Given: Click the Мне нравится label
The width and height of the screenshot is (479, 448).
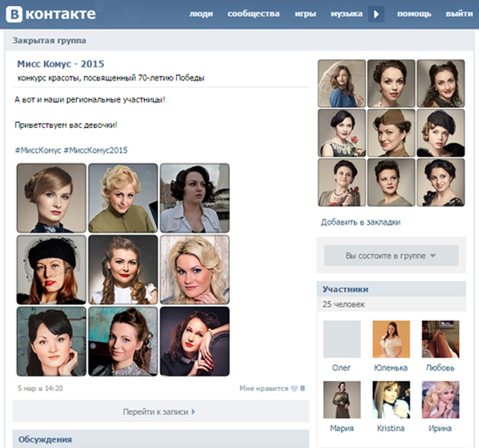Looking at the screenshot, I should 264,388.
